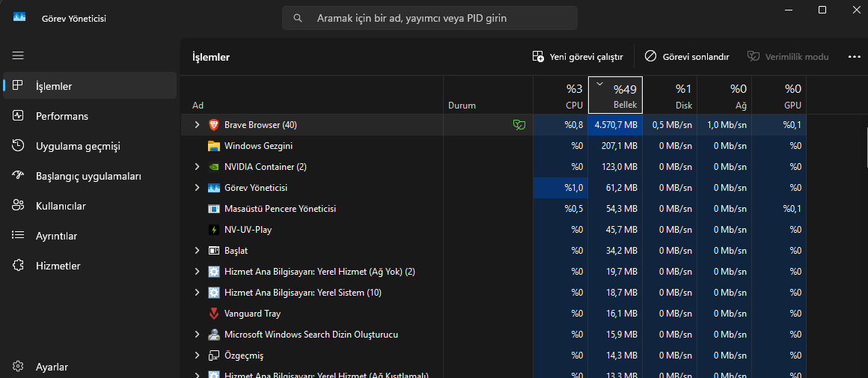Sort by the Durum column header

tap(488, 94)
